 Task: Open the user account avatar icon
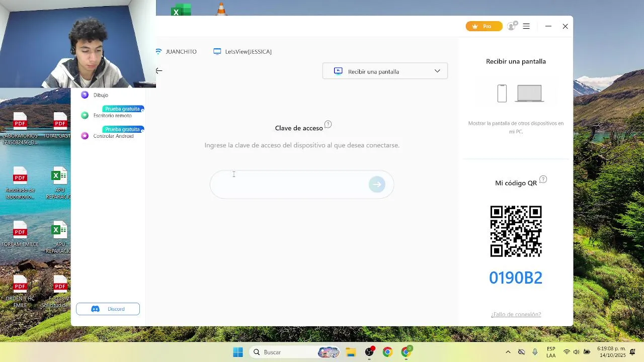(512, 26)
